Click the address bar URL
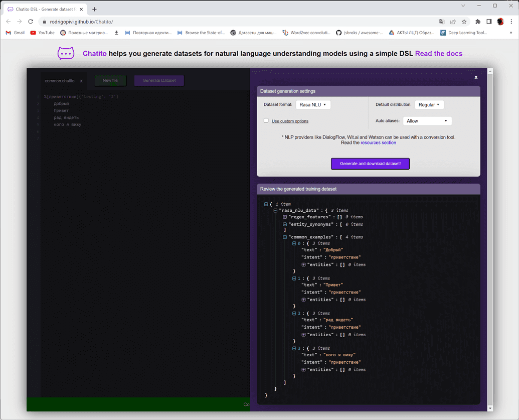This screenshot has width=519, height=420. click(x=81, y=22)
